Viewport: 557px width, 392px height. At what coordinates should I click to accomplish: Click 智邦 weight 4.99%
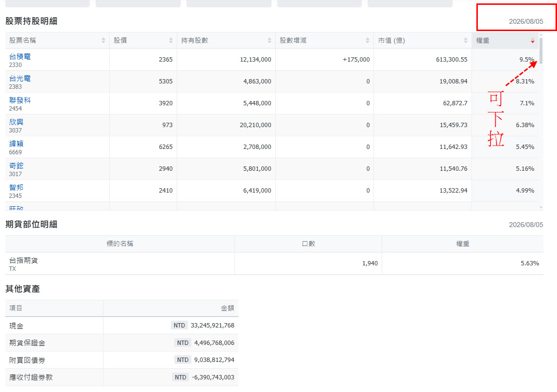coord(525,191)
